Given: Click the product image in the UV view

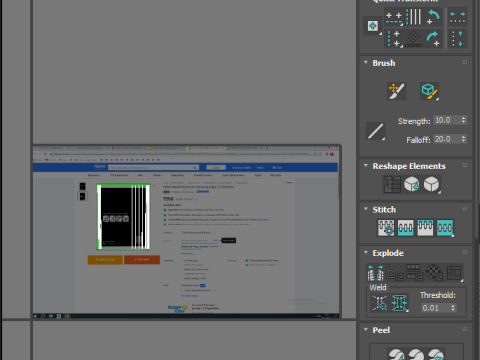Looking at the screenshot, I should tap(123, 217).
